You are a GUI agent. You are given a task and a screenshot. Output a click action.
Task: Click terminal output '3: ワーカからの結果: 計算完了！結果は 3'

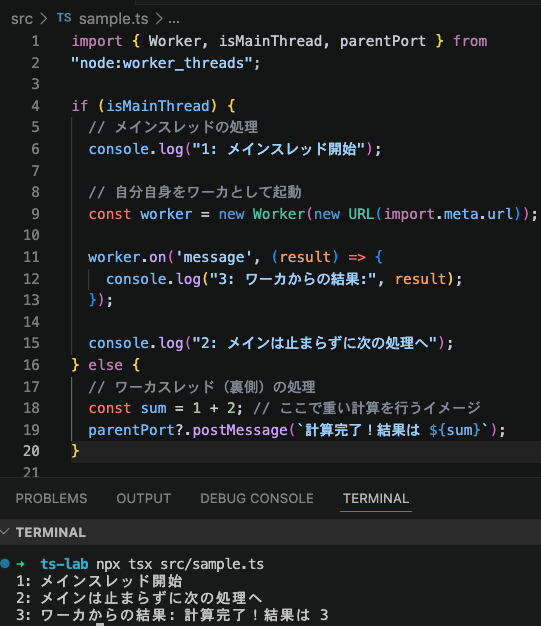click(x=172, y=615)
